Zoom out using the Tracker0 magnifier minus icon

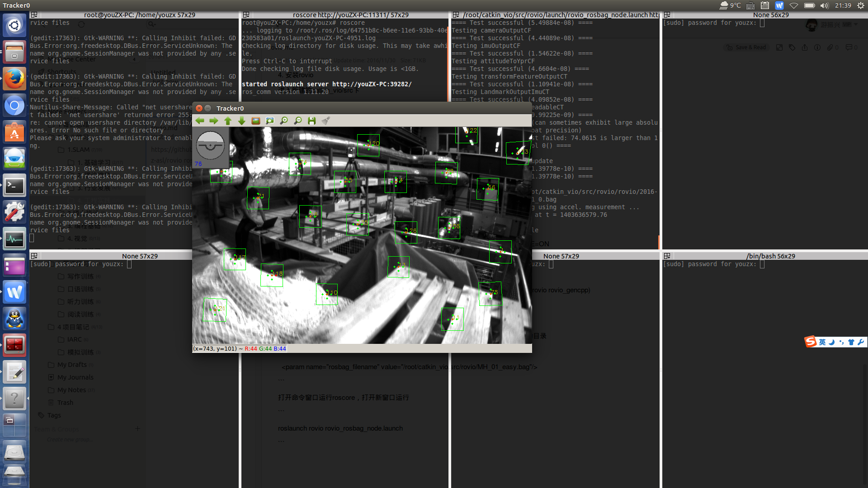298,121
